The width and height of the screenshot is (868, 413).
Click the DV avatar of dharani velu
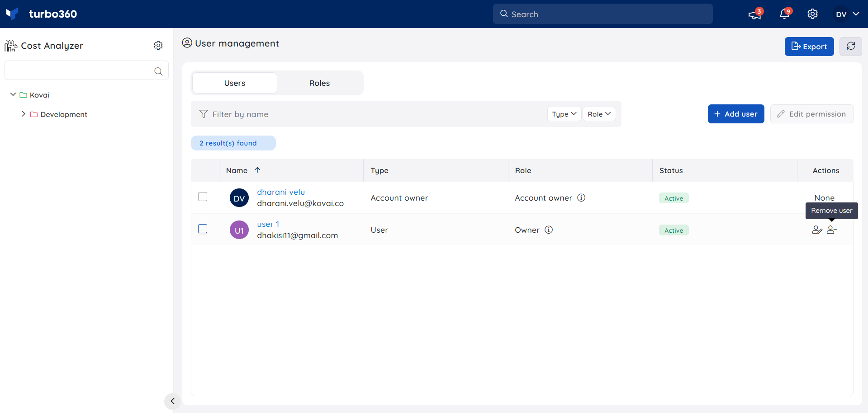coord(239,198)
